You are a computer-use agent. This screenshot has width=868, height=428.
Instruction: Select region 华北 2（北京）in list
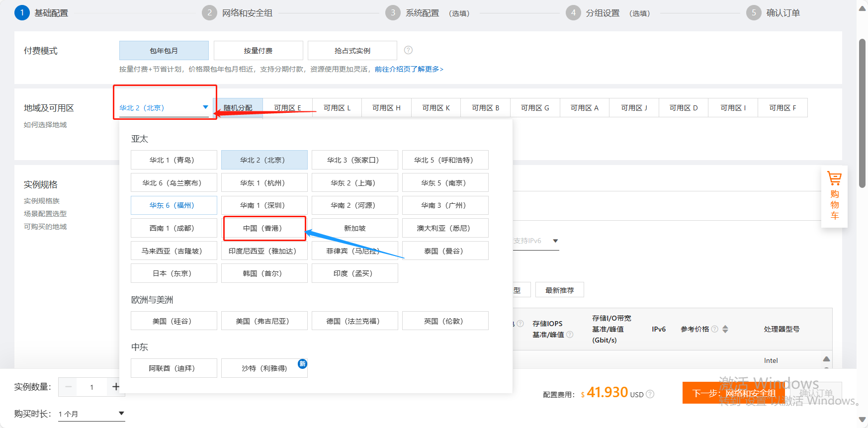[x=264, y=160]
